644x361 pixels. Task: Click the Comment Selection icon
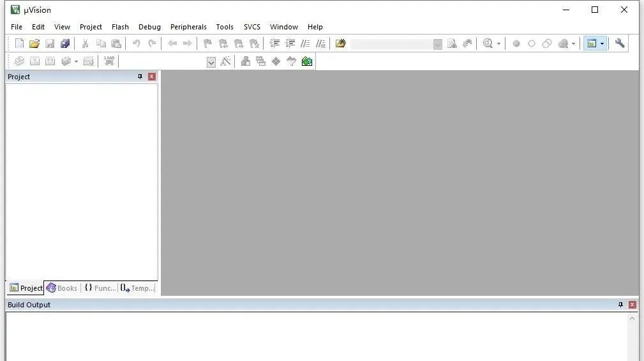coord(305,43)
